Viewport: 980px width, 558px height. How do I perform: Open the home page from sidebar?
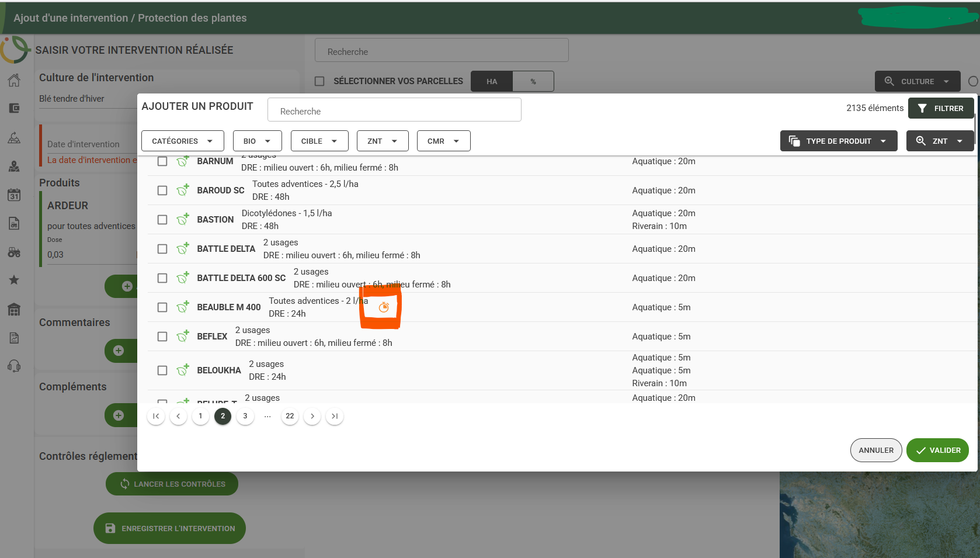click(14, 80)
